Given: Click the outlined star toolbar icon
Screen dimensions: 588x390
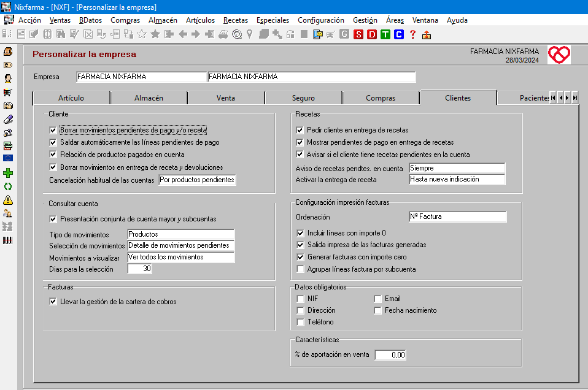Looking at the screenshot, I should click(142, 34).
